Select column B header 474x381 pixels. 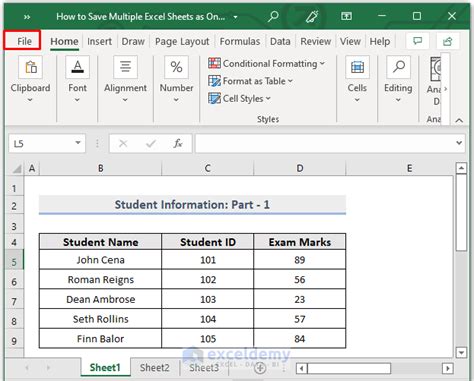(x=100, y=169)
